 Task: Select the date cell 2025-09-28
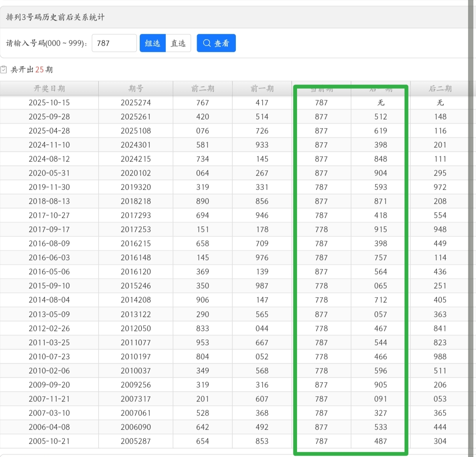[x=49, y=117]
